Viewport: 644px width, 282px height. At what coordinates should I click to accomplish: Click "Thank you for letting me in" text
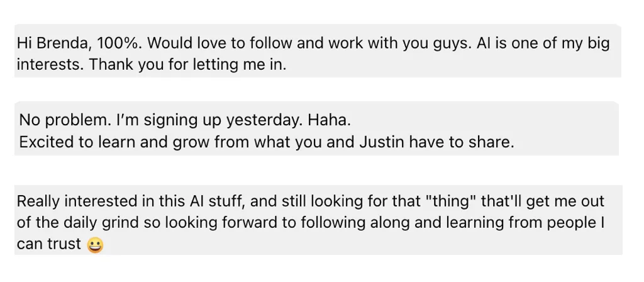coord(187,65)
